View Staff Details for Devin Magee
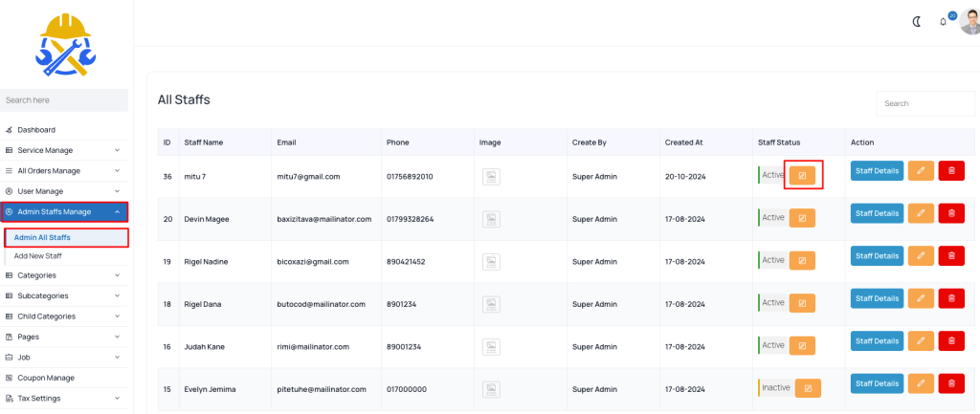Image resolution: width=980 pixels, height=414 pixels. coord(877,213)
